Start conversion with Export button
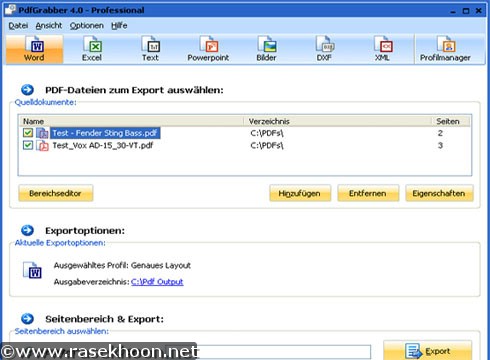 coord(428,351)
